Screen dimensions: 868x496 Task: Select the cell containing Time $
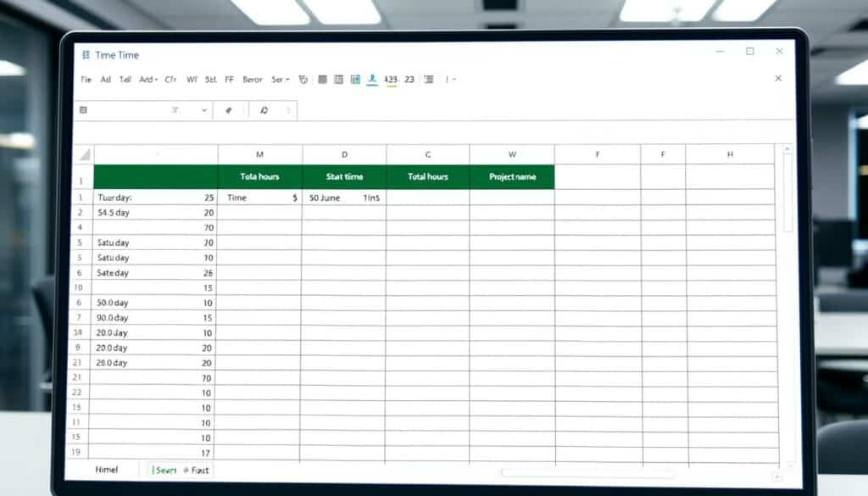click(259, 198)
